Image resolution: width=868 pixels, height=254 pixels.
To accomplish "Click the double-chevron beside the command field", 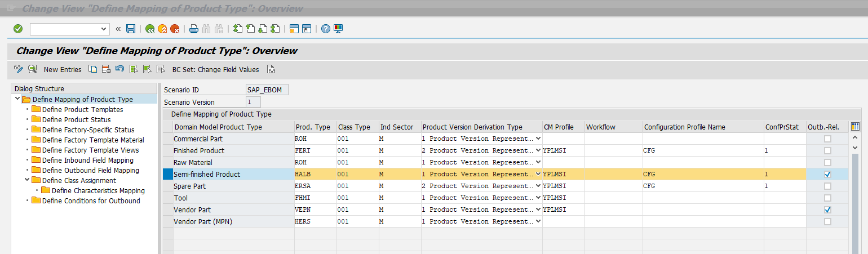I will [x=118, y=29].
